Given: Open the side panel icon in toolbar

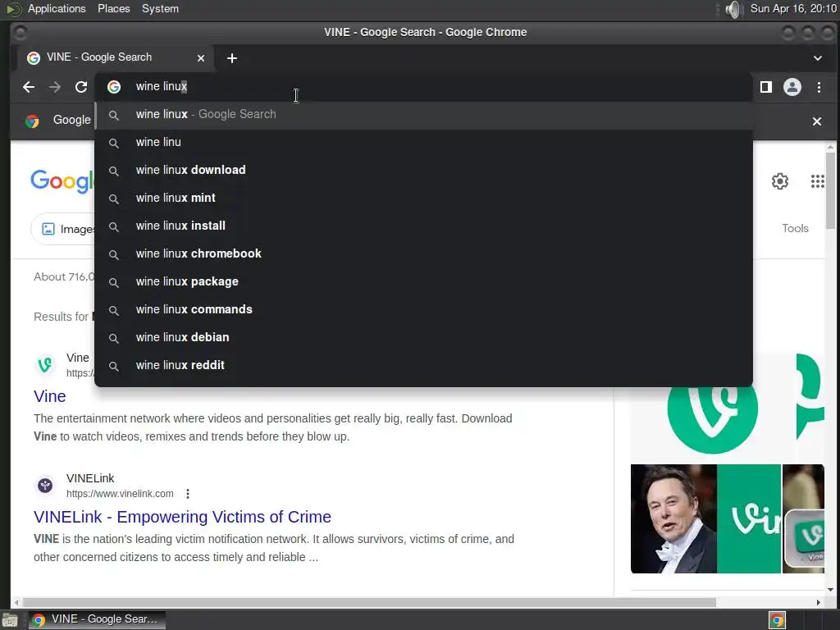Looking at the screenshot, I should [766, 87].
